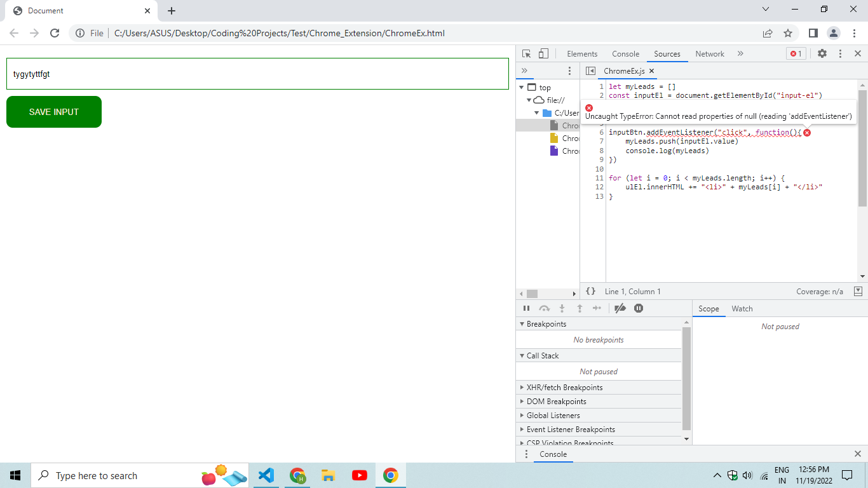The image size is (868, 488).
Task: Select the ChromeEx.js file tab
Action: pyautogui.click(x=624, y=71)
